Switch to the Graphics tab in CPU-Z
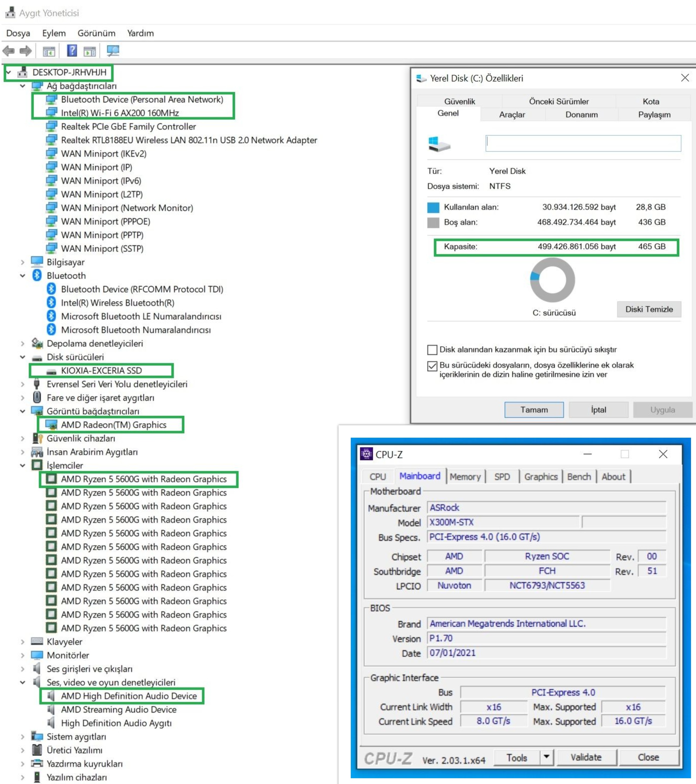 pyautogui.click(x=541, y=476)
